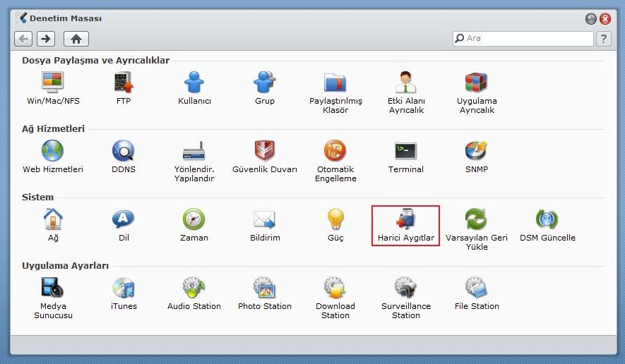Open Yönlendir. Yapılandır router icon
Image resolution: width=625 pixels, height=364 pixels.
[x=194, y=150]
